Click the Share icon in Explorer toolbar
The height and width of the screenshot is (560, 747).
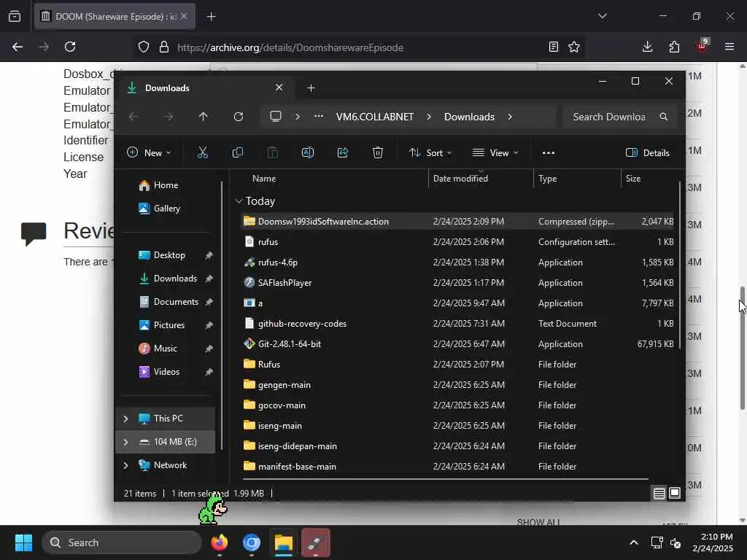[343, 152]
